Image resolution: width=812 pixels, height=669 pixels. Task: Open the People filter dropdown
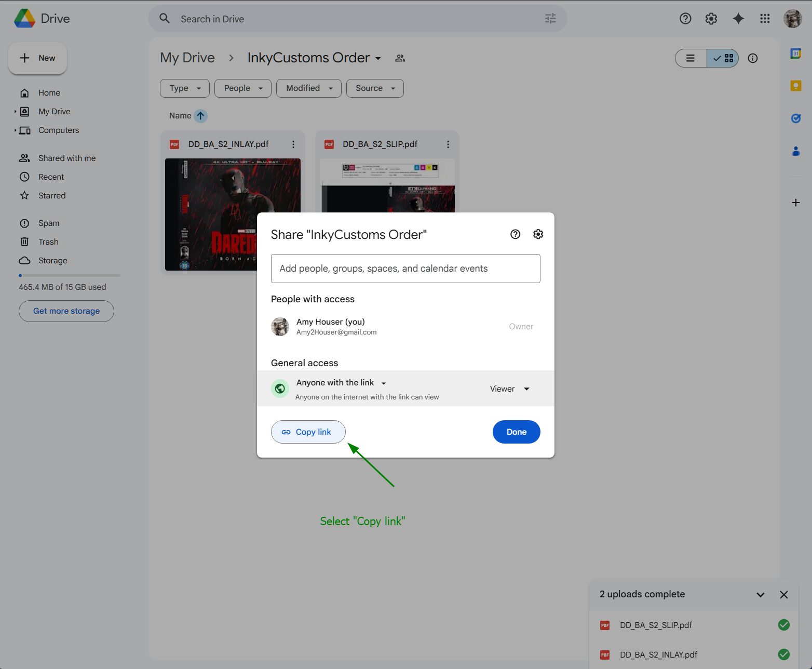pyautogui.click(x=243, y=88)
